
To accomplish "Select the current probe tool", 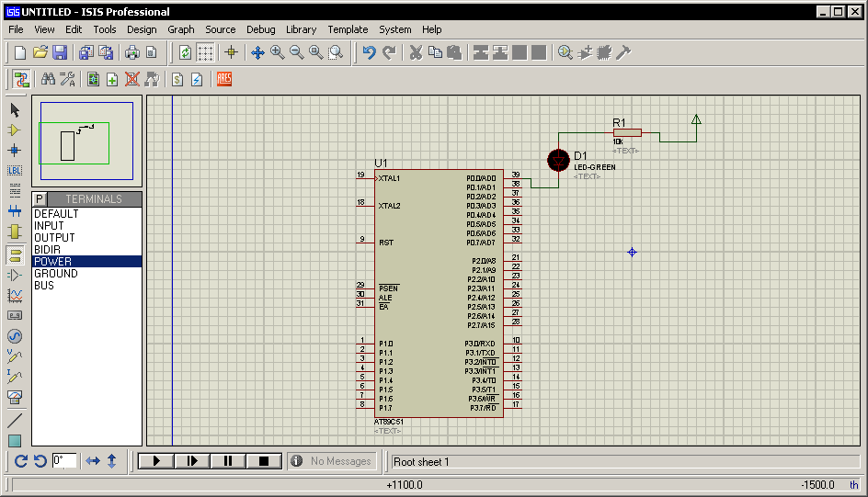I will click(15, 377).
